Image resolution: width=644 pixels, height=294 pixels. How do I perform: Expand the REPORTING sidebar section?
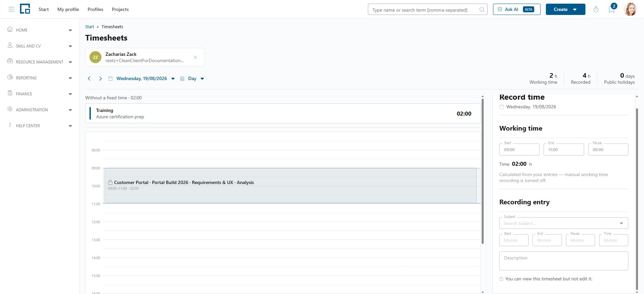[70, 78]
